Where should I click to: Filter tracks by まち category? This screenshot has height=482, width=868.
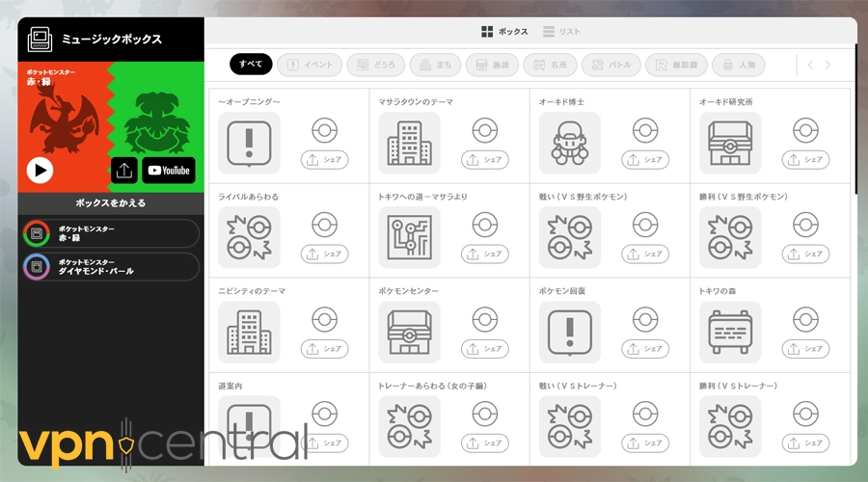point(435,65)
